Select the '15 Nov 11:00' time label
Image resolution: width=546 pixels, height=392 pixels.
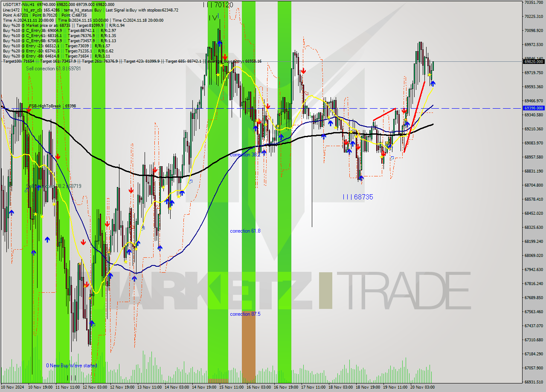click(231, 387)
